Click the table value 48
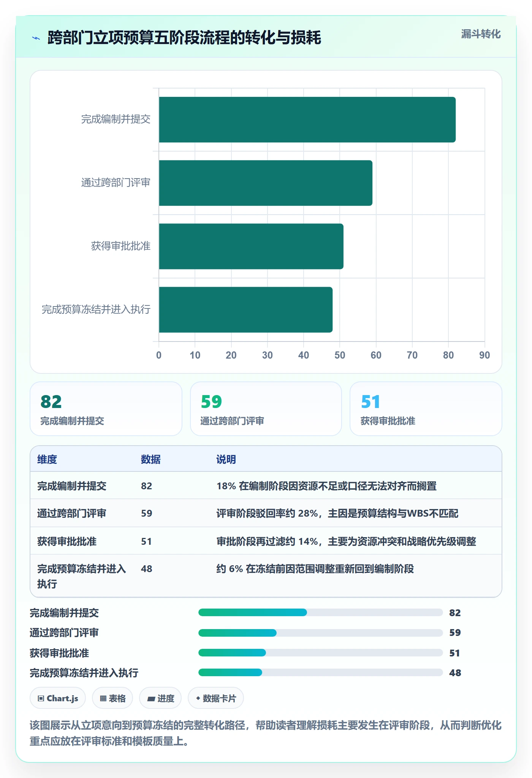Viewport: 532px width, 778px height. pos(147,569)
